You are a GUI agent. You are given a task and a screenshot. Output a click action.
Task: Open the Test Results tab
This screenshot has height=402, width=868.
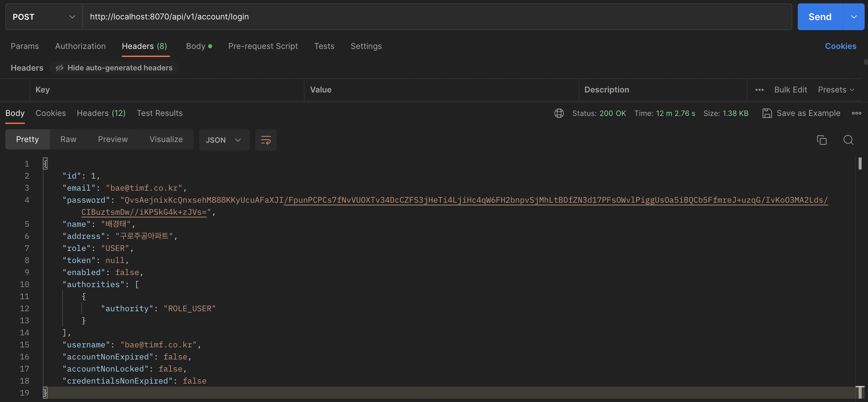click(x=159, y=113)
